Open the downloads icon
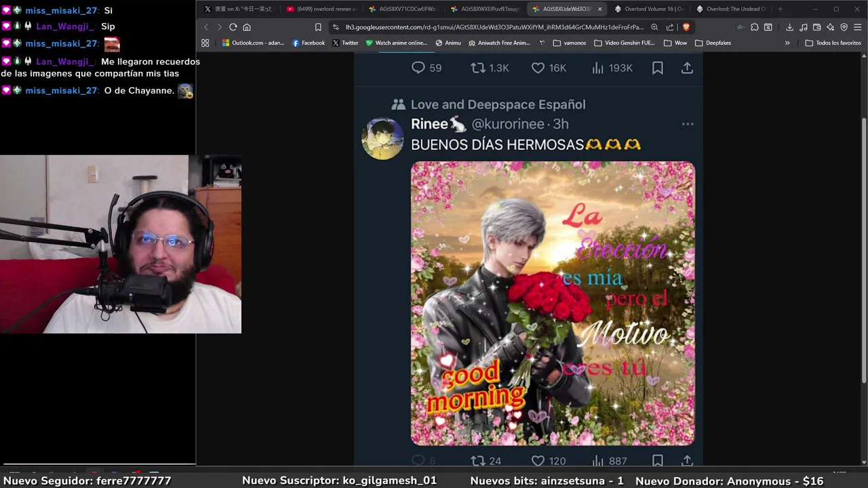This screenshot has width=868, height=488. (x=789, y=27)
